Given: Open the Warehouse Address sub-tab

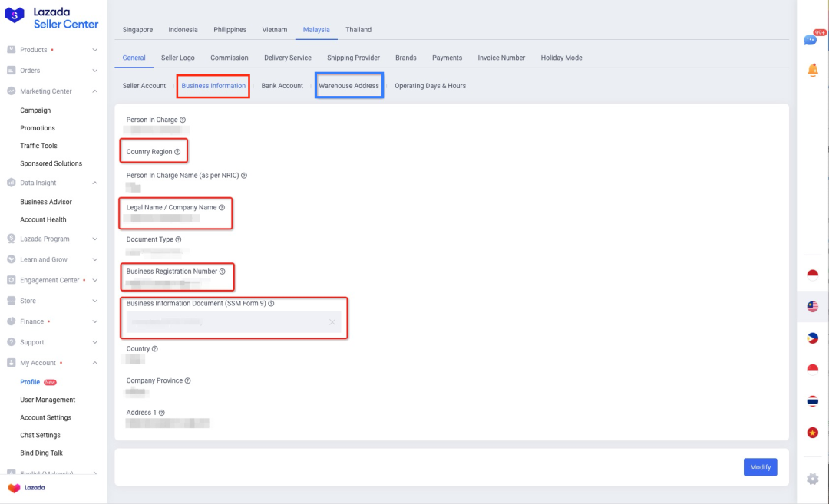Looking at the screenshot, I should coord(349,86).
